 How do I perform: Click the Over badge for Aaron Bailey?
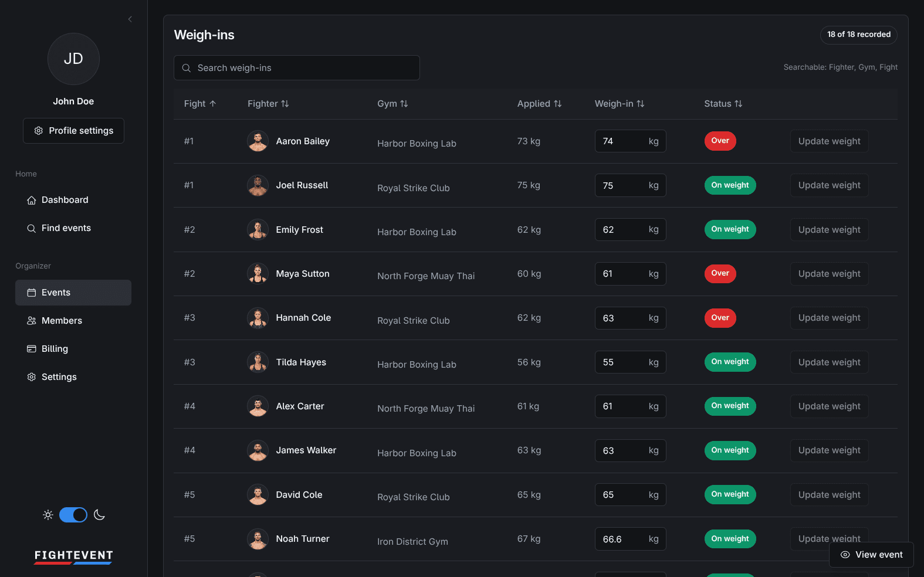click(x=720, y=141)
